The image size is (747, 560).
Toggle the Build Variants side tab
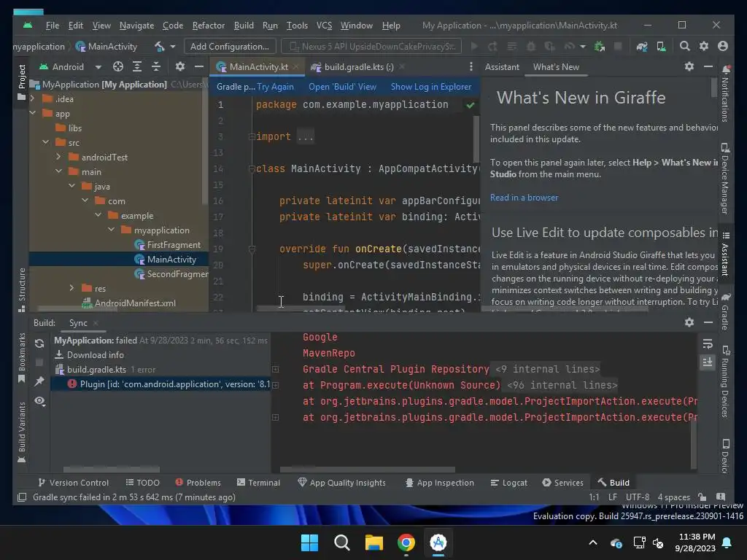pyautogui.click(x=21, y=432)
